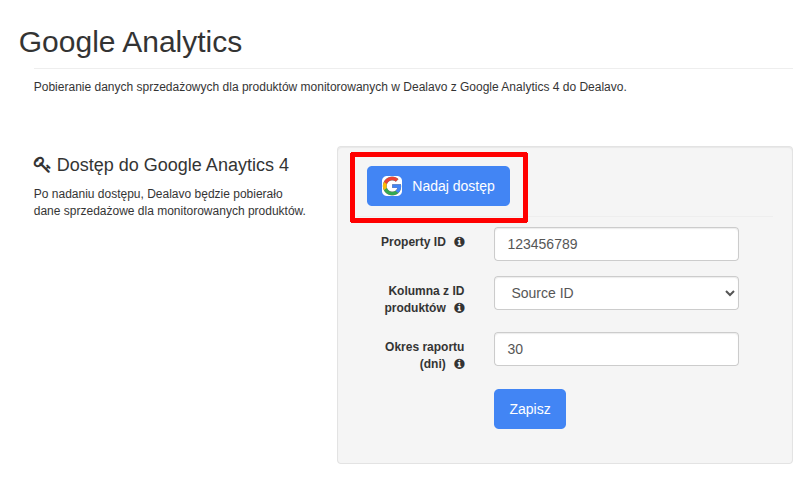Click the Property ID label text
Viewport: 810px width, 480px height.
(413, 242)
